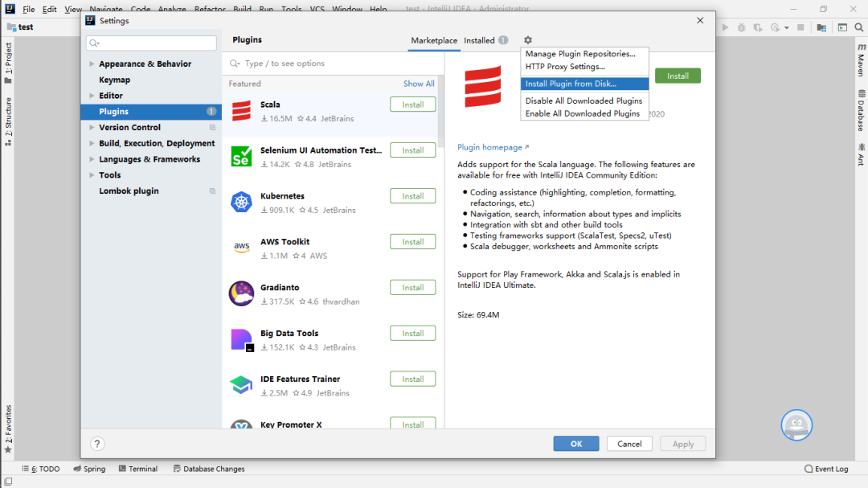Choose Install Plugin from Disk option
Viewport: 868px width, 488px height.
[571, 84]
